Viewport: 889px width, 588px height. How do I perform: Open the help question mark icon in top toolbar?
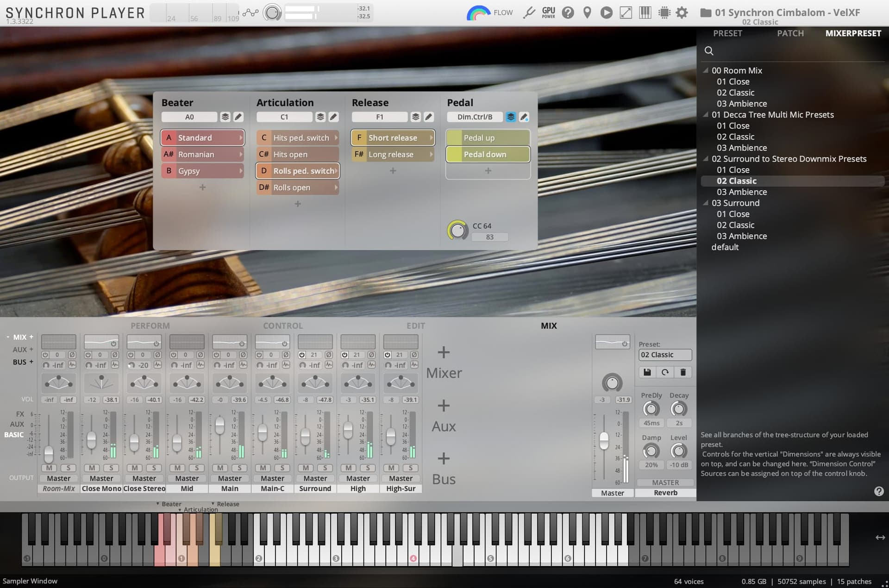(x=568, y=13)
